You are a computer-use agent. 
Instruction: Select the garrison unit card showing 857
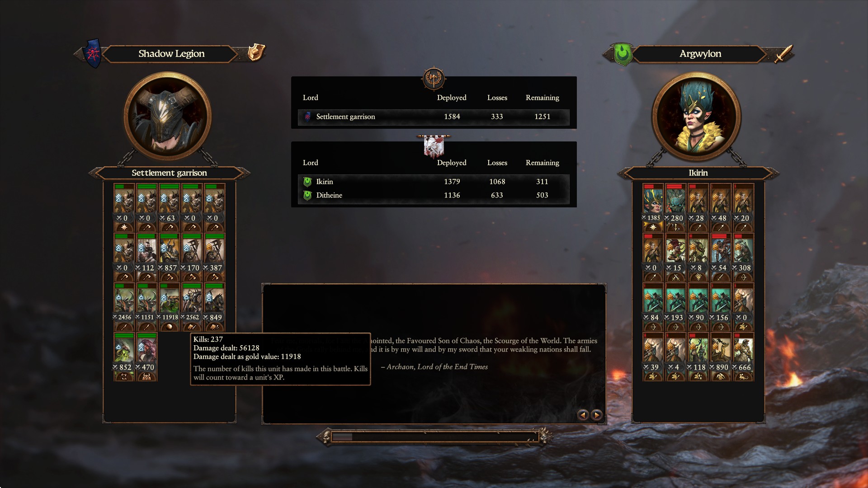(x=170, y=257)
